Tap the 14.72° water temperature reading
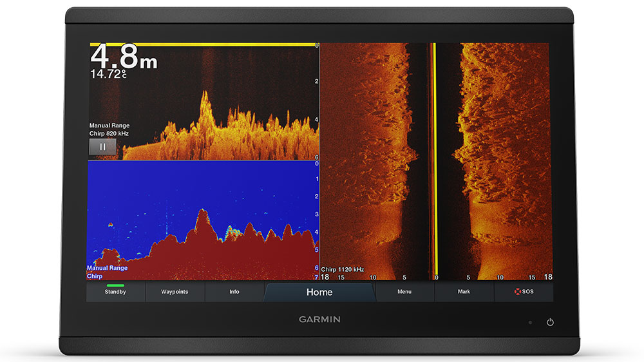Viewport: 644px width, 362px height. tap(108, 75)
